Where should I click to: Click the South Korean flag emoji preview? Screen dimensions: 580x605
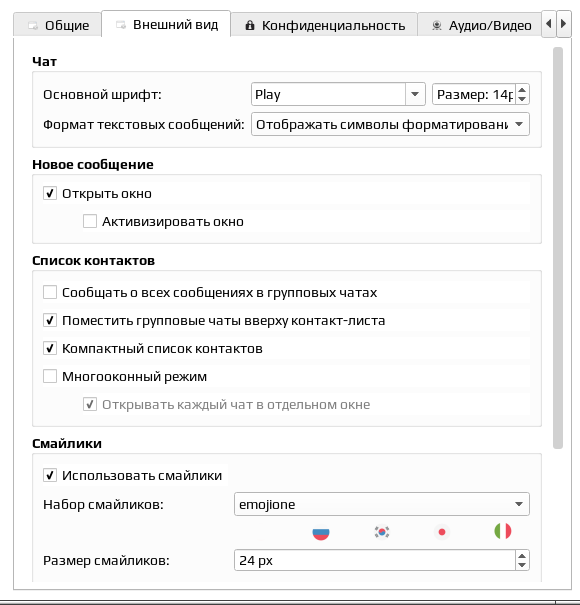pos(382,532)
